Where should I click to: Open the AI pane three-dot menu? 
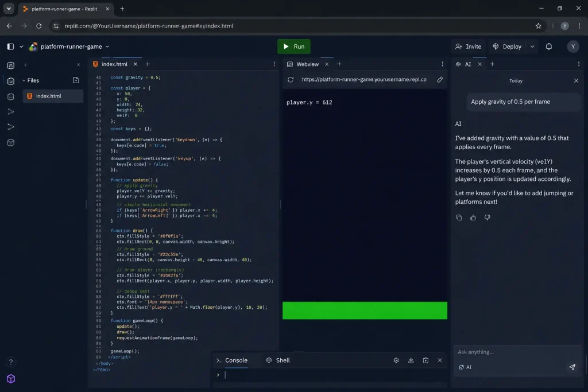pyautogui.click(x=579, y=64)
